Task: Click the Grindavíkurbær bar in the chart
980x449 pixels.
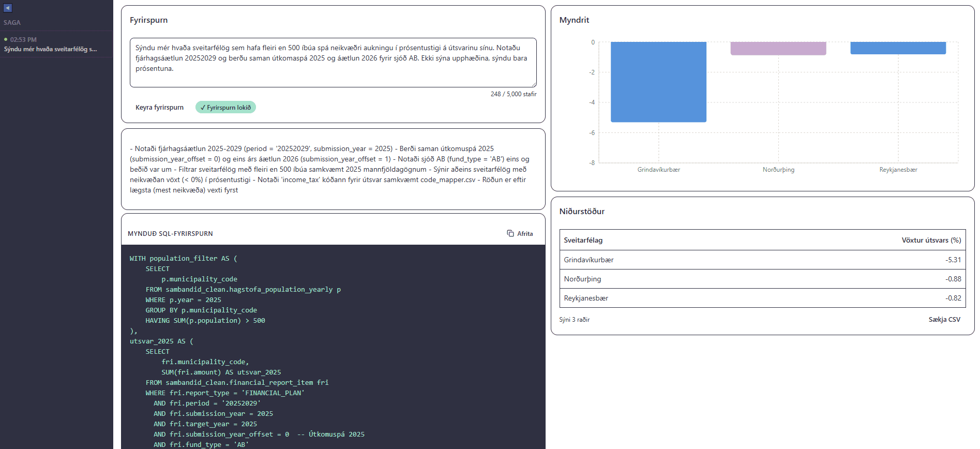Action: (x=658, y=82)
